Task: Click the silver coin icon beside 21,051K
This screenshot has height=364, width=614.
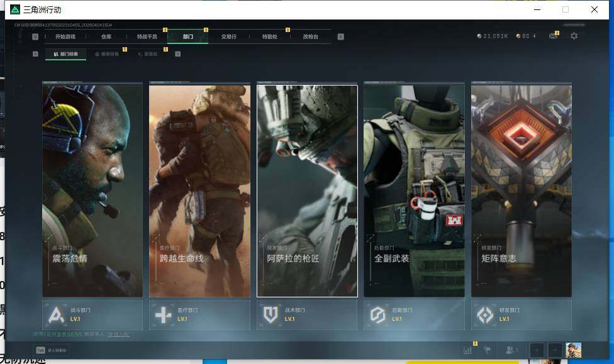Action: pyautogui.click(x=479, y=36)
